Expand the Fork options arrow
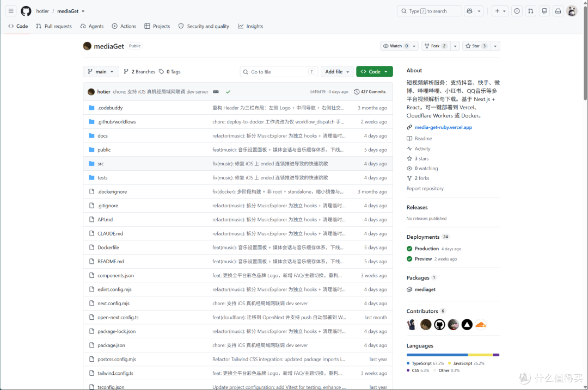This screenshot has width=588, height=390. [x=455, y=46]
